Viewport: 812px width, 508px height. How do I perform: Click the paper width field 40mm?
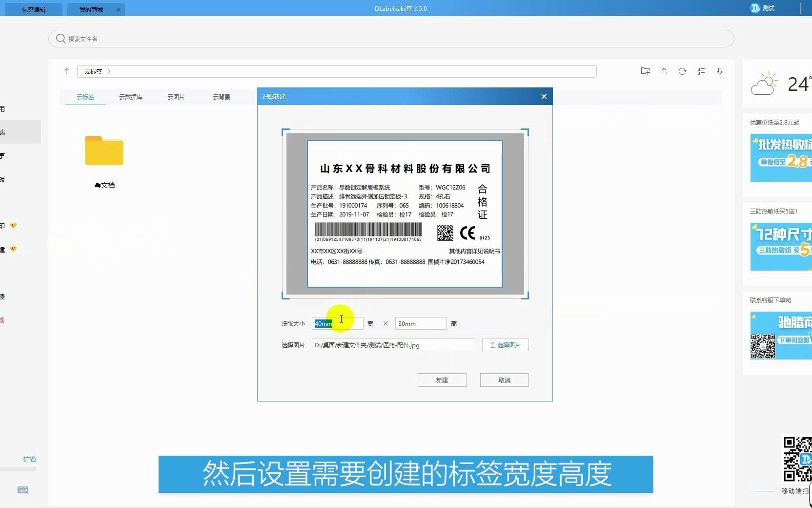(338, 323)
